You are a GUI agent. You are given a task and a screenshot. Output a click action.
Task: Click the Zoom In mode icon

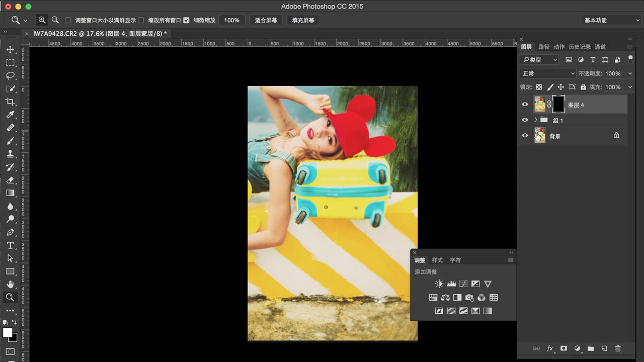pyautogui.click(x=42, y=20)
